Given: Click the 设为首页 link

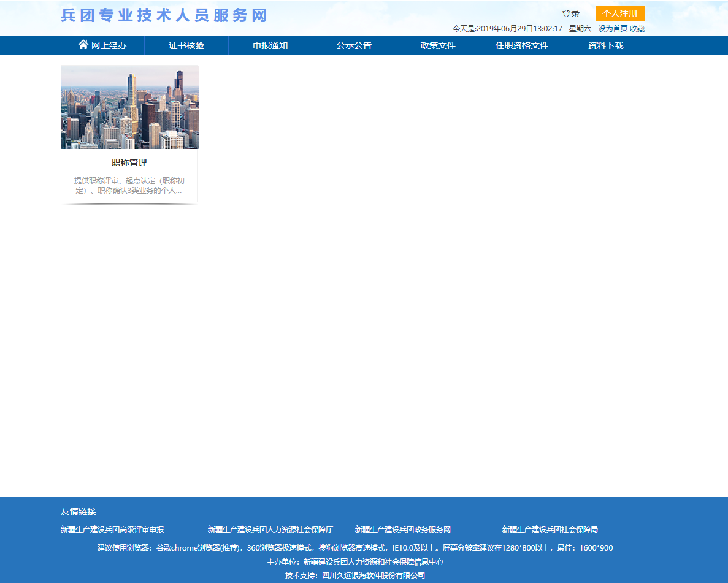Looking at the screenshot, I should [x=613, y=29].
